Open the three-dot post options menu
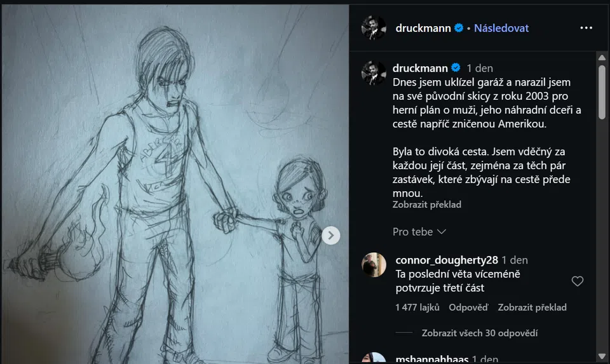Image resolution: width=610 pixels, height=364 pixels. point(586,28)
